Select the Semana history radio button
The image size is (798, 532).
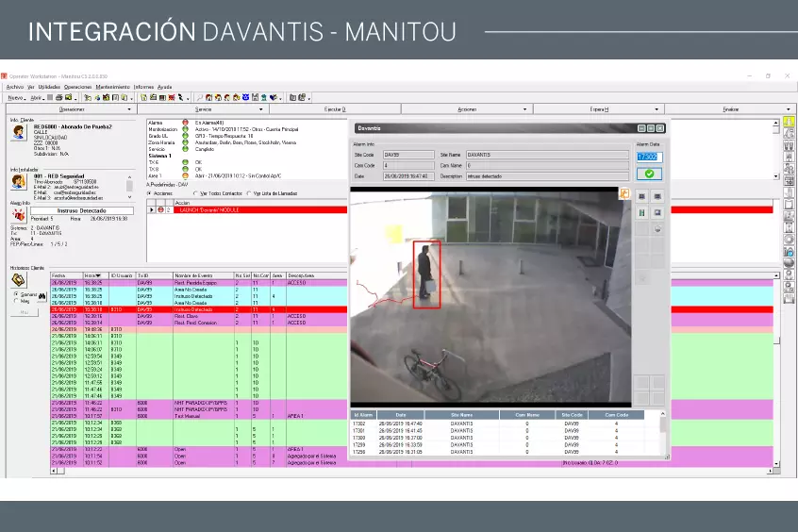(x=16, y=294)
